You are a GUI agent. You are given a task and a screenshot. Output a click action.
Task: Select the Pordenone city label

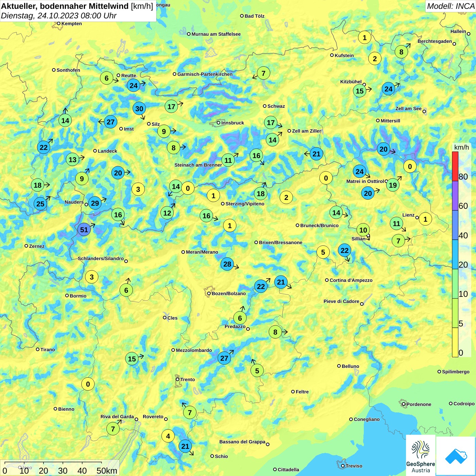(419, 404)
